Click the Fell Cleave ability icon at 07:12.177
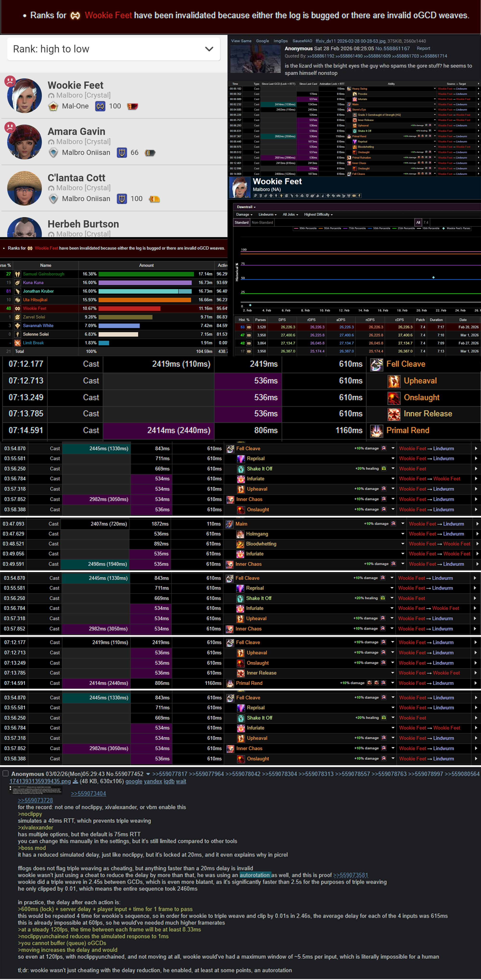 [376, 364]
